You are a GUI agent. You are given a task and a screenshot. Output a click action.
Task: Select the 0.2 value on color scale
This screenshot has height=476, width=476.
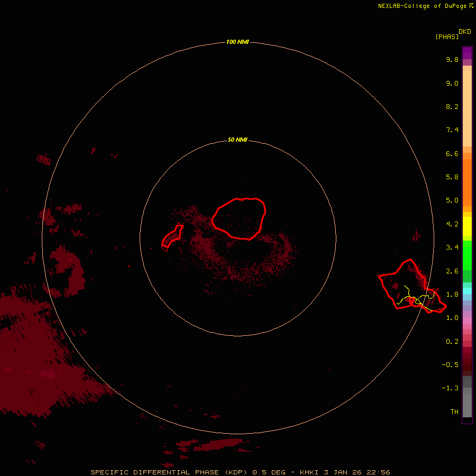point(452,342)
